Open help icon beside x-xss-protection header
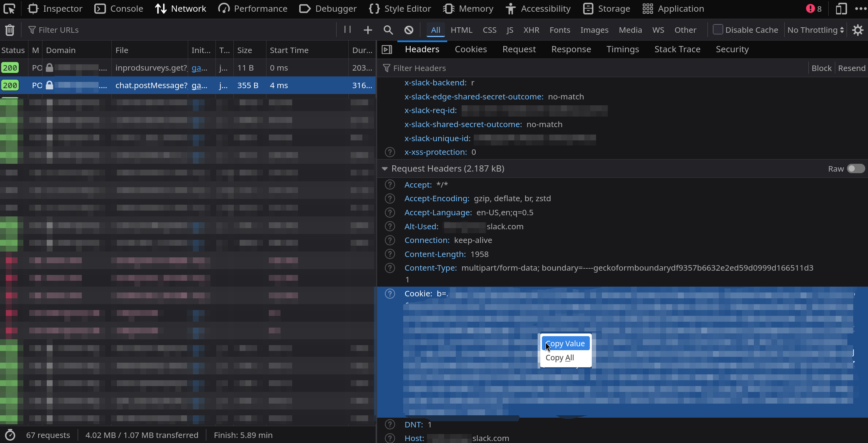 click(390, 152)
